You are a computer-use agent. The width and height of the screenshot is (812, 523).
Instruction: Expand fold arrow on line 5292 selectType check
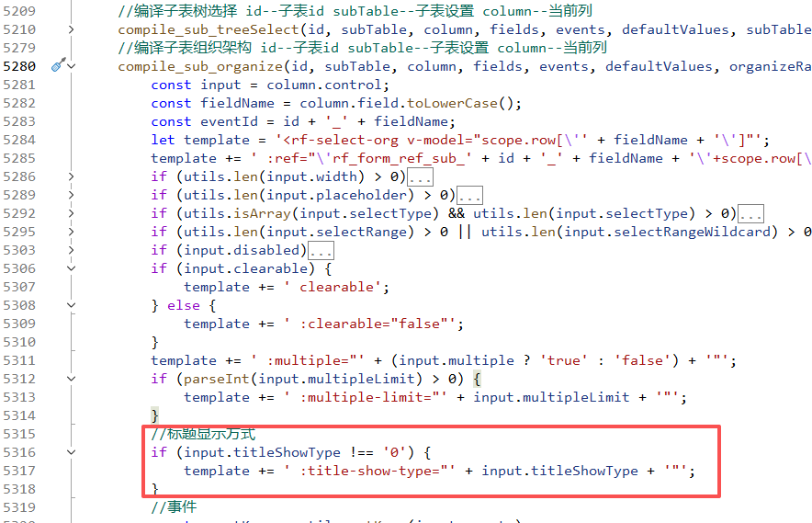tap(72, 213)
